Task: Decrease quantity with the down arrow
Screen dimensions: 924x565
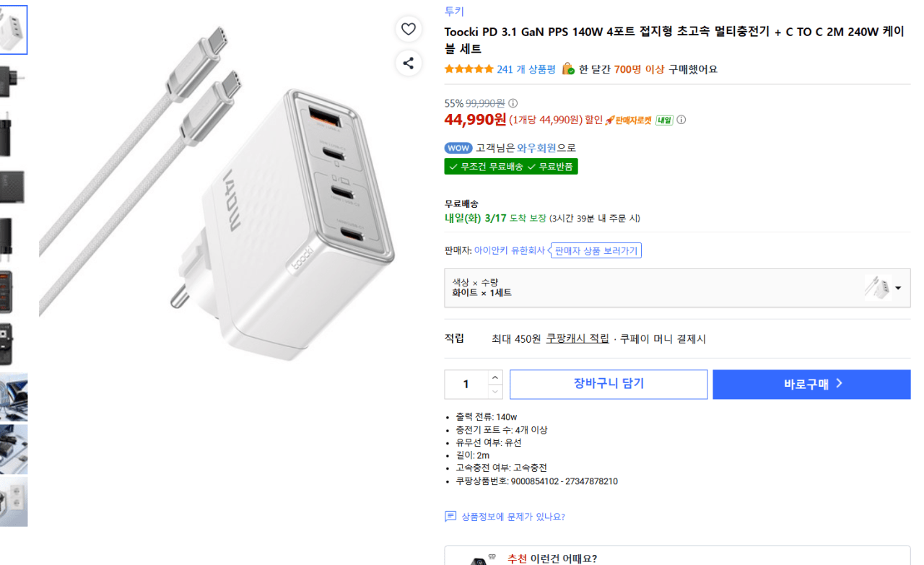Action: (494, 392)
